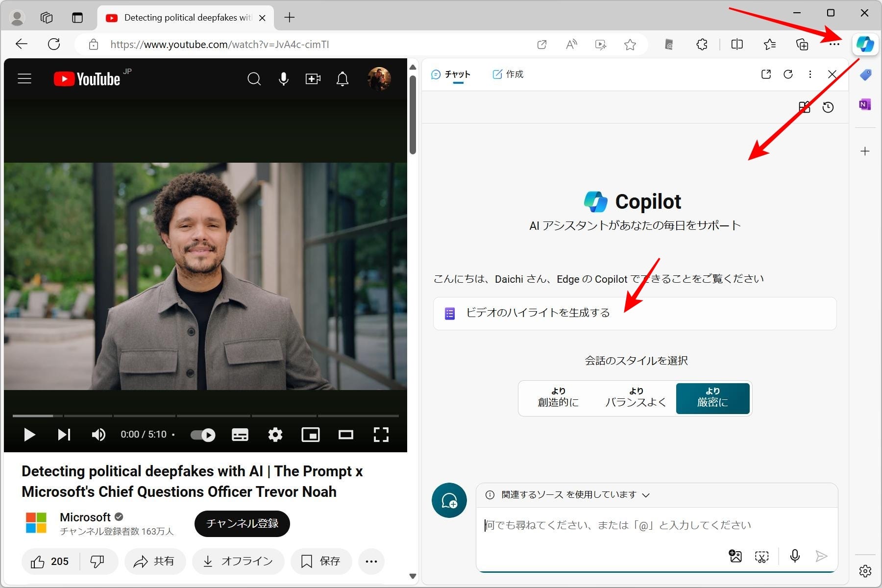Enter video full screen

(381, 435)
